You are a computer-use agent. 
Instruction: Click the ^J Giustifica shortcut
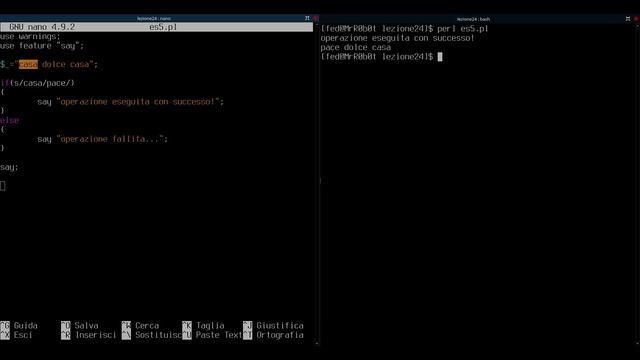pos(273,325)
